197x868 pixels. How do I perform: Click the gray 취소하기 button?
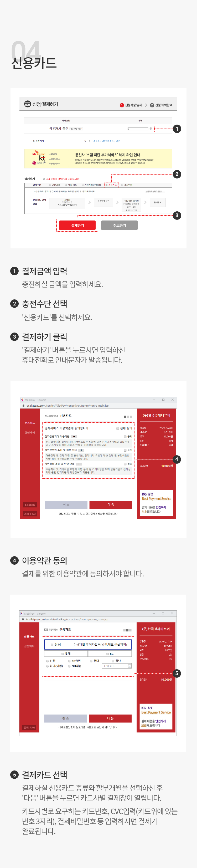pyautogui.click(x=119, y=225)
